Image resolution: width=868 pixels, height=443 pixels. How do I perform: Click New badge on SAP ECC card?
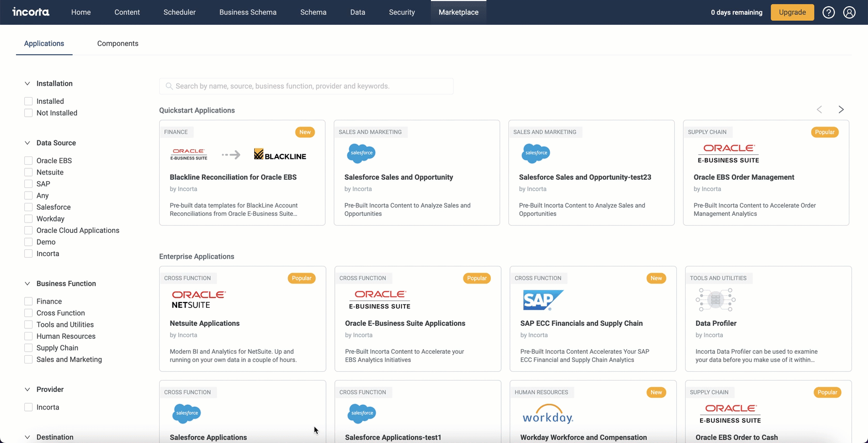tap(656, 278)
